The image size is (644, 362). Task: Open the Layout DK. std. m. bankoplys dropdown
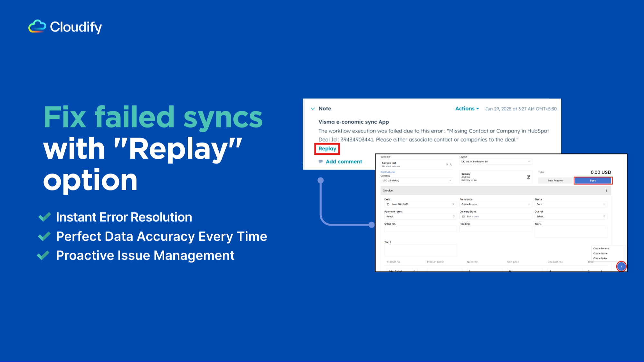[496, 162]
